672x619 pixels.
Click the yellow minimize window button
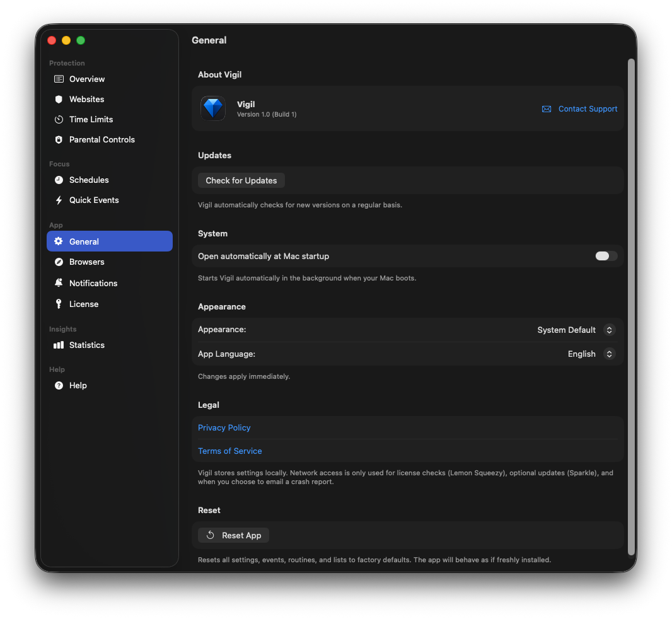[66, 40]
